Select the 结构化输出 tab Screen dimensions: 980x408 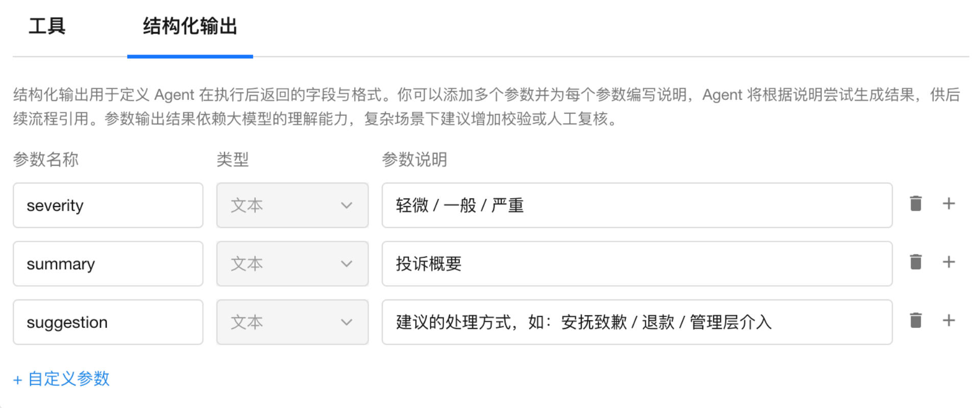(x=190, y=27)
